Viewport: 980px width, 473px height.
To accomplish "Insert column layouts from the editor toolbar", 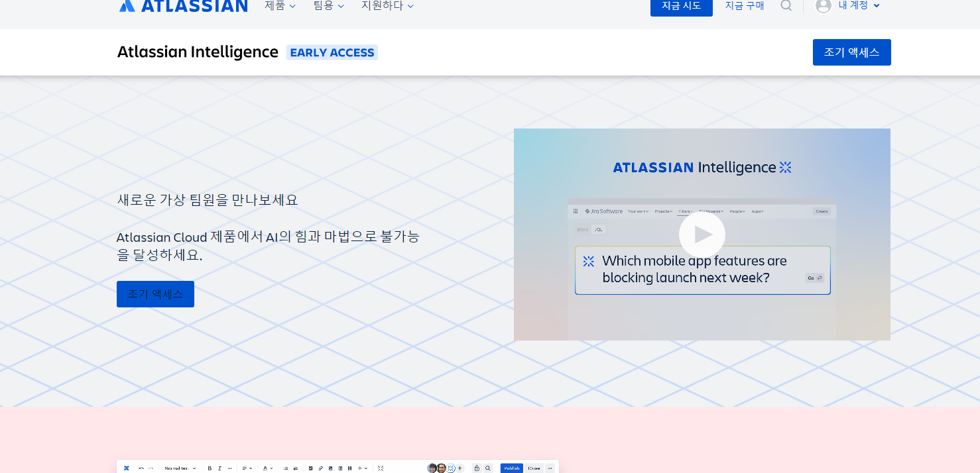I will coord(350,468).
